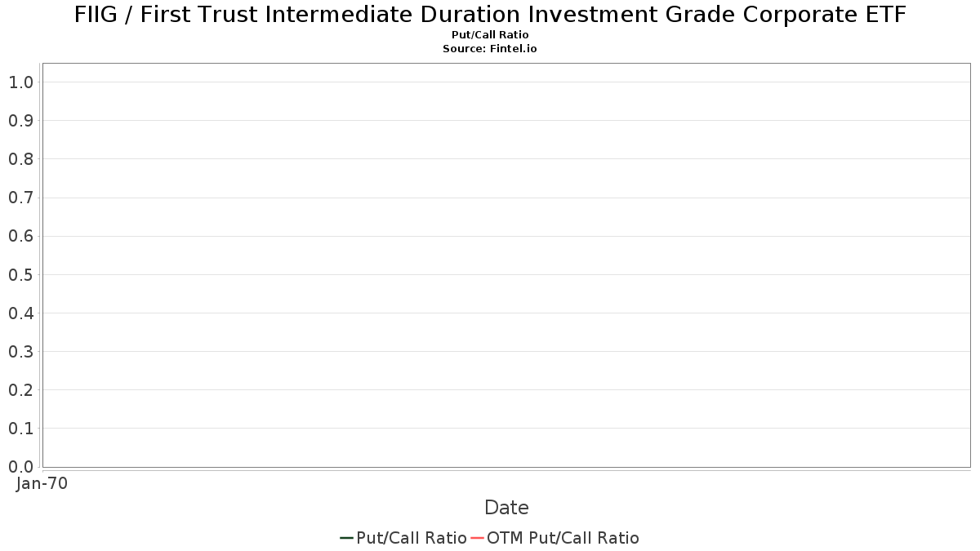Click the 0.1 y-axis label
This screenshot has height=551, width=980.
click(x=20, y=428)
